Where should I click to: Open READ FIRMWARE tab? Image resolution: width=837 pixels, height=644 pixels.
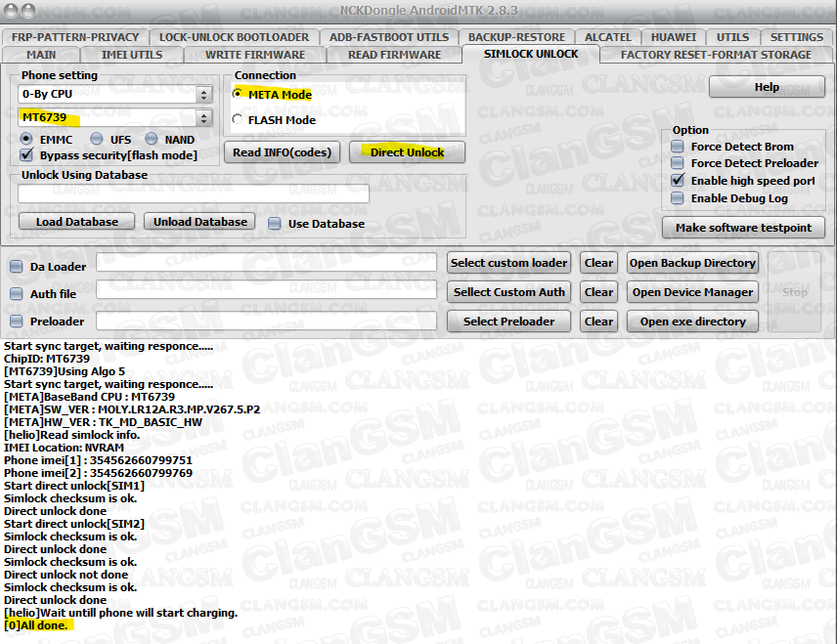point(394,55)
